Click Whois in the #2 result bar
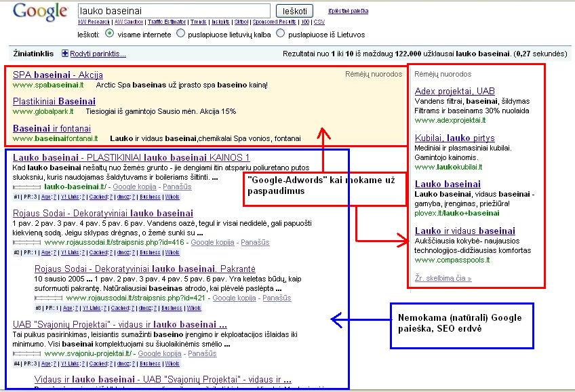Viewport: 575px width, 392px height. click(x=172, y=253)
